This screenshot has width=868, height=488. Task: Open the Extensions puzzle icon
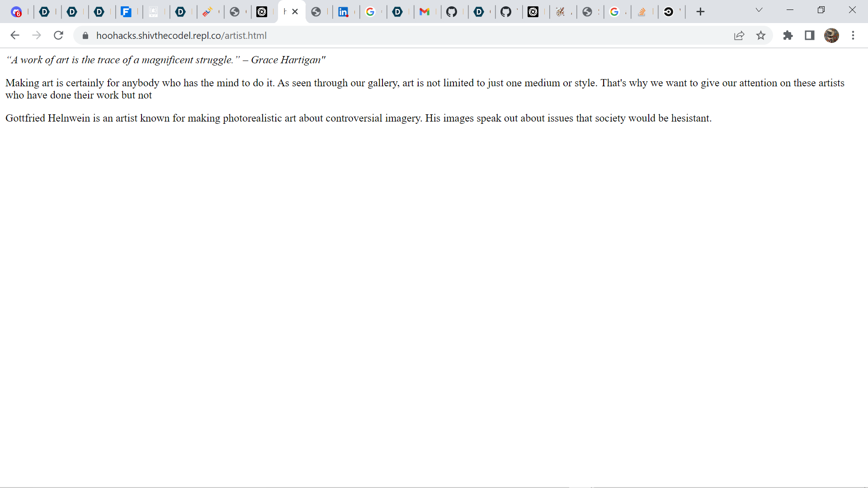pyautogui.click(x=788, y=35)
